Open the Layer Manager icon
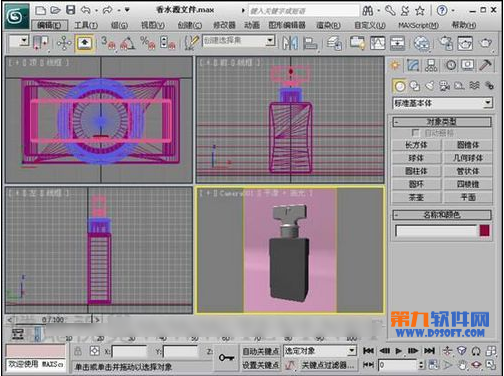 pyautogui.click(x=334, y=43)
